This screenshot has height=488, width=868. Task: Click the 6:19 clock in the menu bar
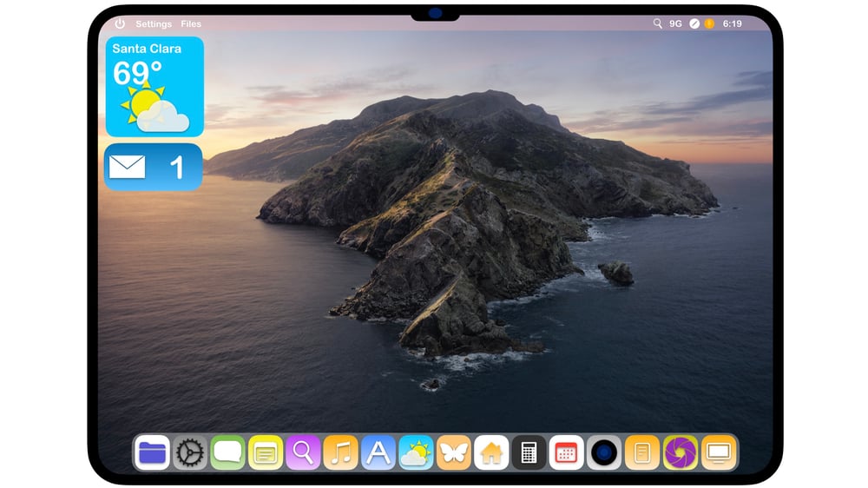click(732, 23)
